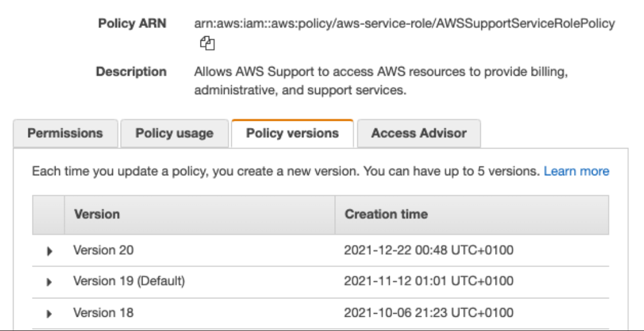Click the Version column header
This screenshot has width=644, height=331.
coord(200,214)
